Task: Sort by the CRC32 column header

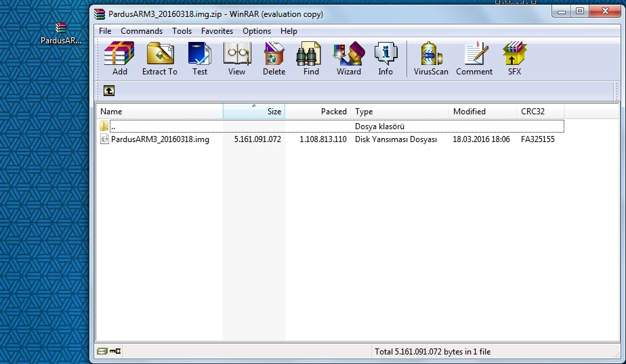Action: click(x=540, y=112)
